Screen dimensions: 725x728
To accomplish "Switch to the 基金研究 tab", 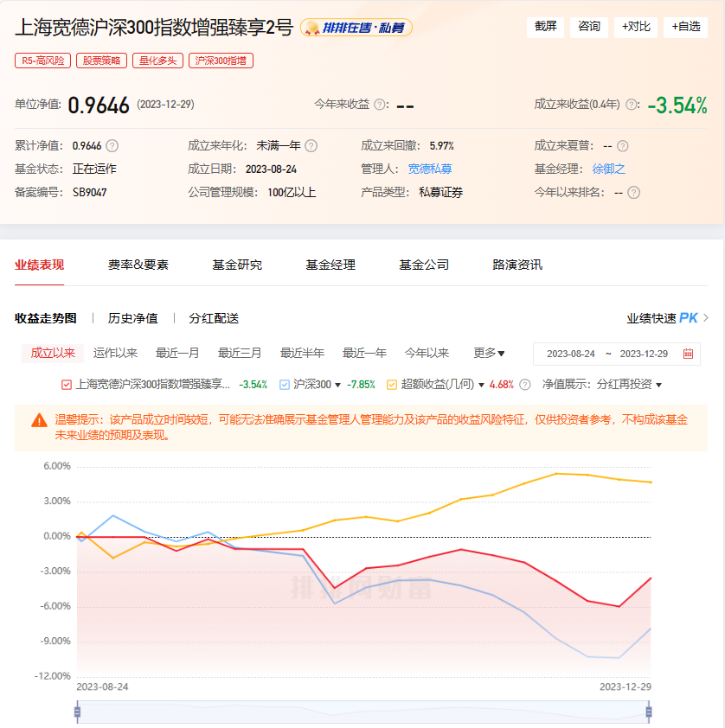I will 237,265.
